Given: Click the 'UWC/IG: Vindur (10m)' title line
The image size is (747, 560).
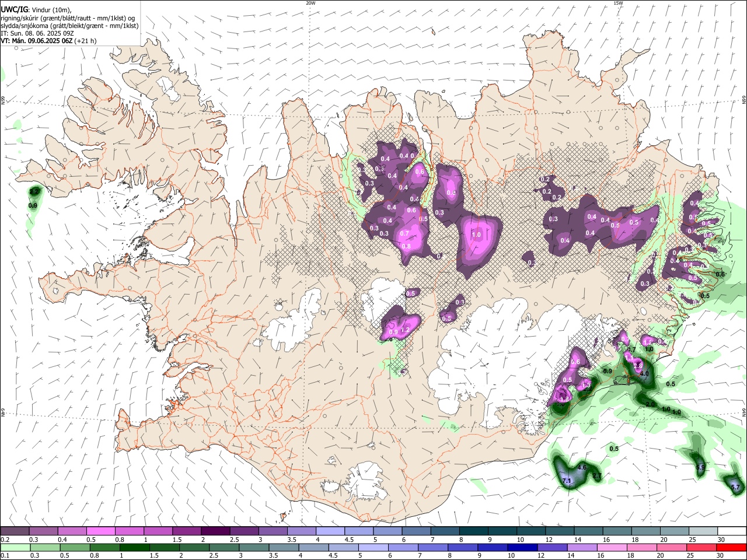Looking at the screenshot, I should tap(36, 9).
